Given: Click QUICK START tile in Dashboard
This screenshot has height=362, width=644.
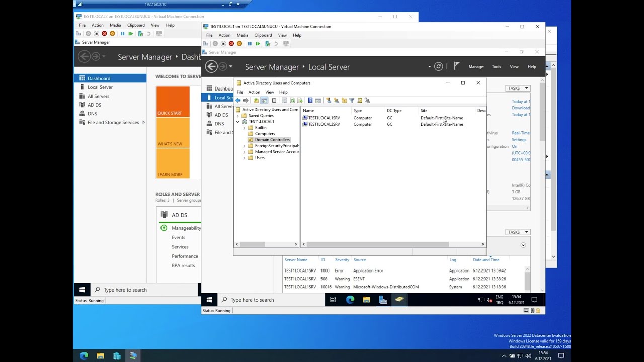Looking at the screenshot, I should (173, 102).
